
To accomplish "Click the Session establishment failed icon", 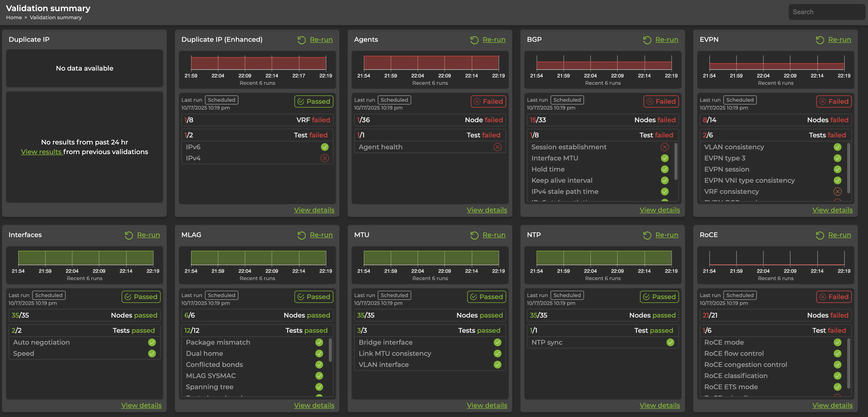I will click(x=665, y=147).
